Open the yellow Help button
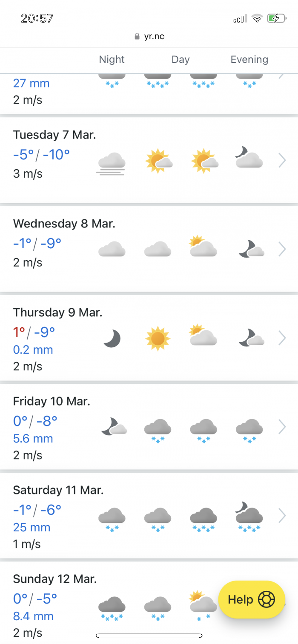The width and height of the screenshot is (298, 644). click(252, 599)
